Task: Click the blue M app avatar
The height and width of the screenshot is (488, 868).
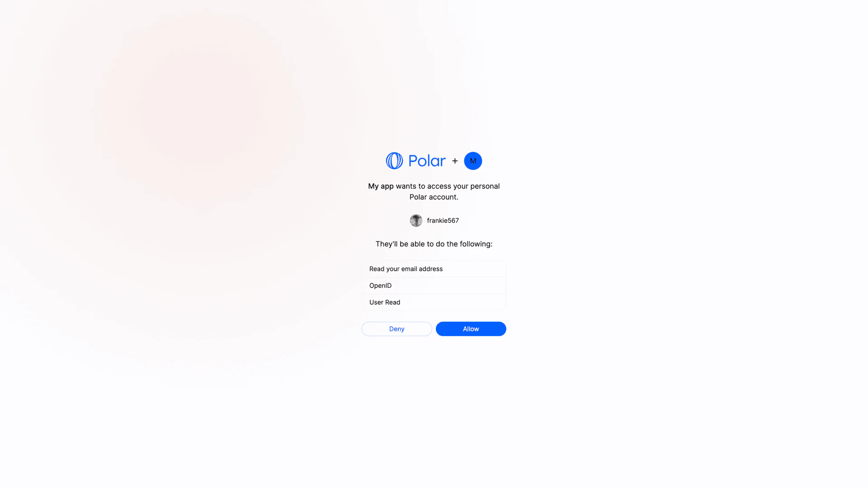Action: 473,161
